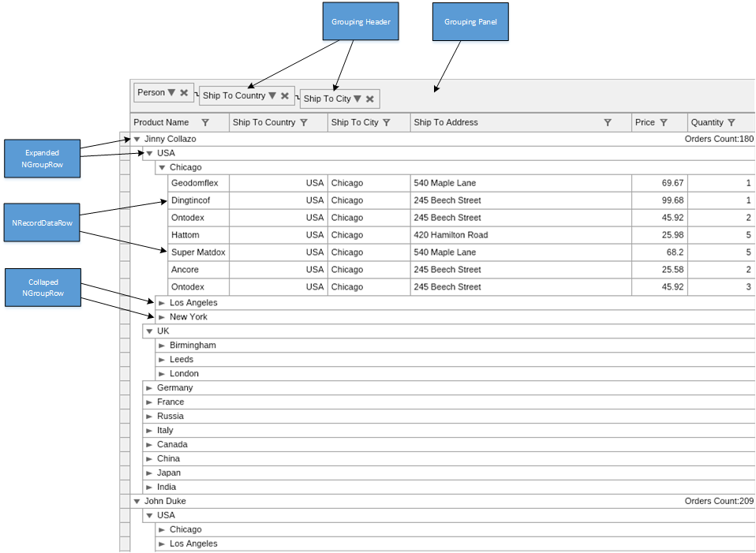Expand the Los Angeles group under Jinny Collazo
This screenshot has height=553, width=756.
[x=162, y=303]
